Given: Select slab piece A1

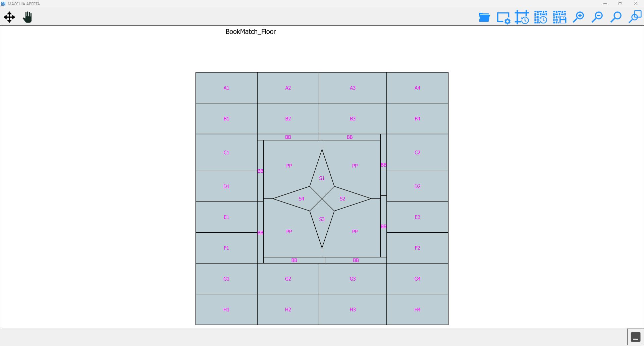Looking at the screenshot, I should coord(226,88).
